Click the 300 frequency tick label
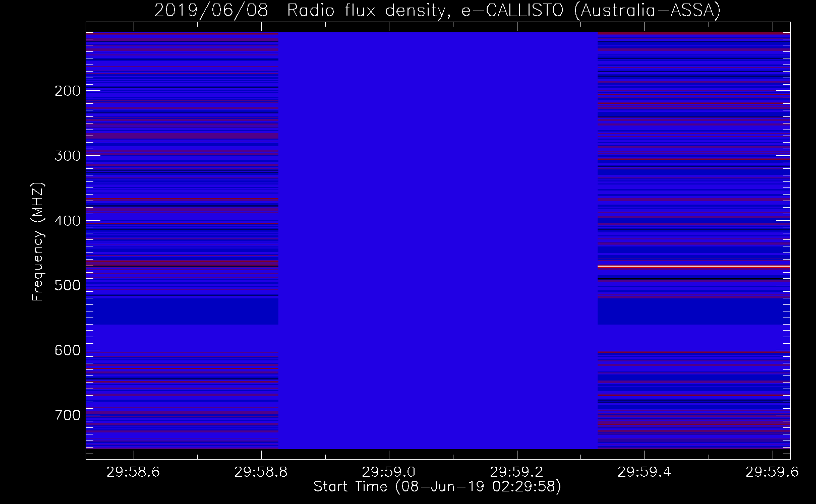This screenshot has width=816, height=504. click(68, 156)
